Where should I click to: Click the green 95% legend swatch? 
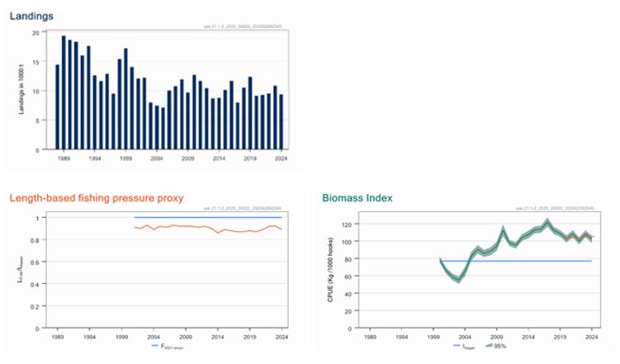click(489, 346)
